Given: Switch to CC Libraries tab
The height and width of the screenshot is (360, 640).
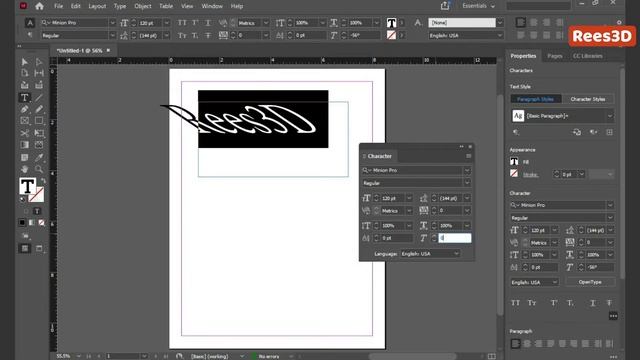Looking at the screenshot, I should tap(588, 56).
